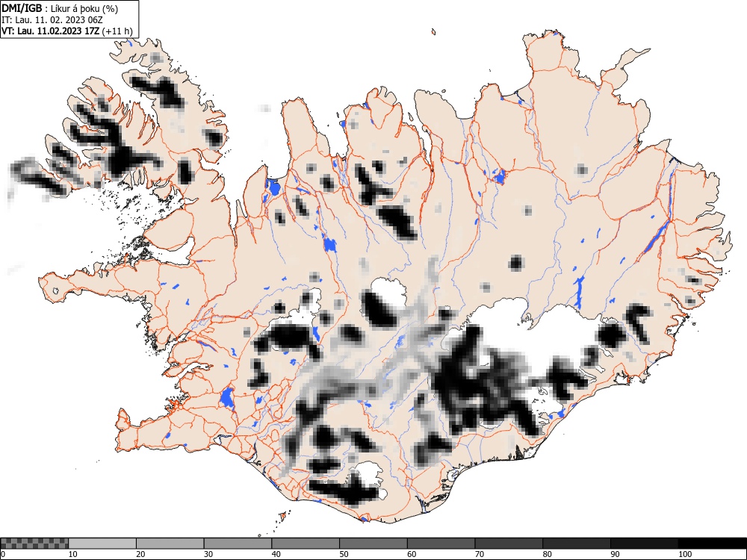Click the legend label '50'
This screenshot has height=560, width=747.
click(x=344, y=554)
